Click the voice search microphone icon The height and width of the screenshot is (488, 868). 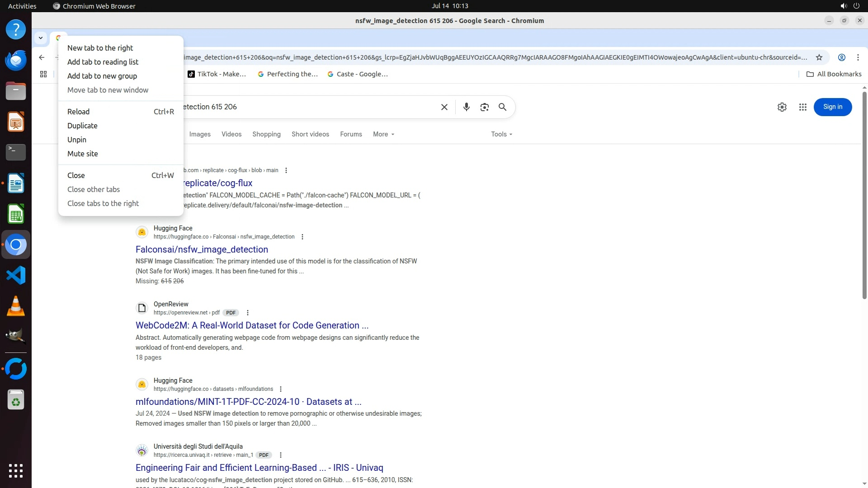[466, 107]
